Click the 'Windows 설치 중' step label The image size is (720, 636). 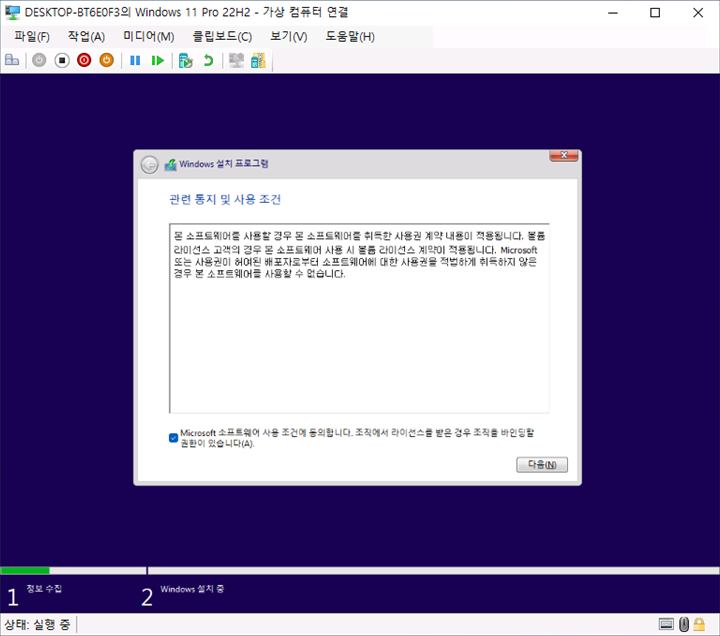pos(192,589)
